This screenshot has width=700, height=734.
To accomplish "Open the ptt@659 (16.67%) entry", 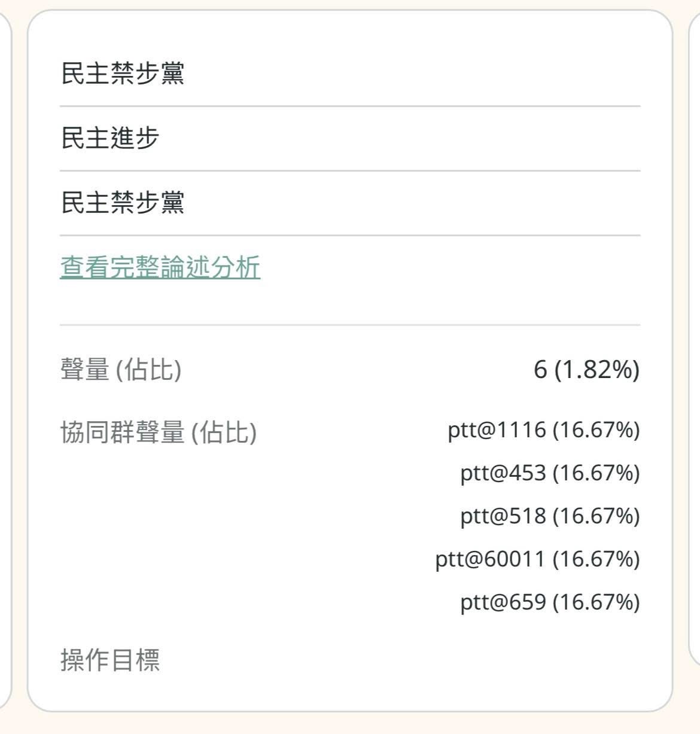I will tap(550, 602).
